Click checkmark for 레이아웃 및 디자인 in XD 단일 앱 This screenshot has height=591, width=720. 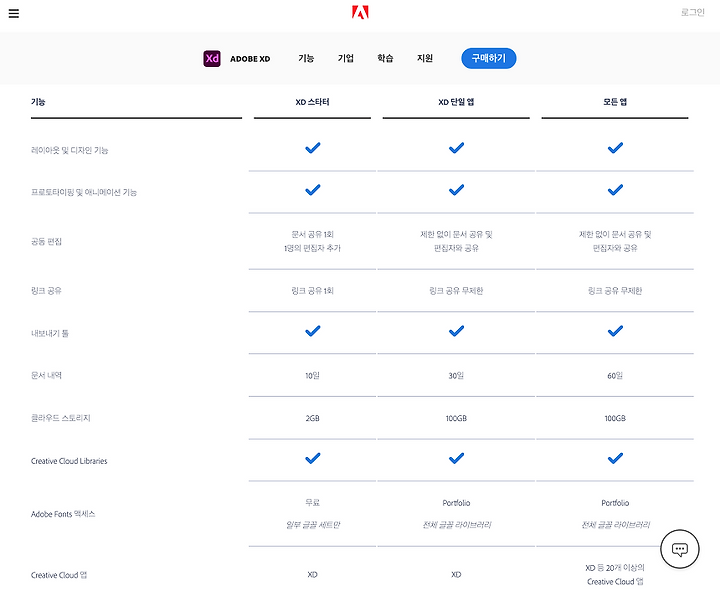pos(456,148)
